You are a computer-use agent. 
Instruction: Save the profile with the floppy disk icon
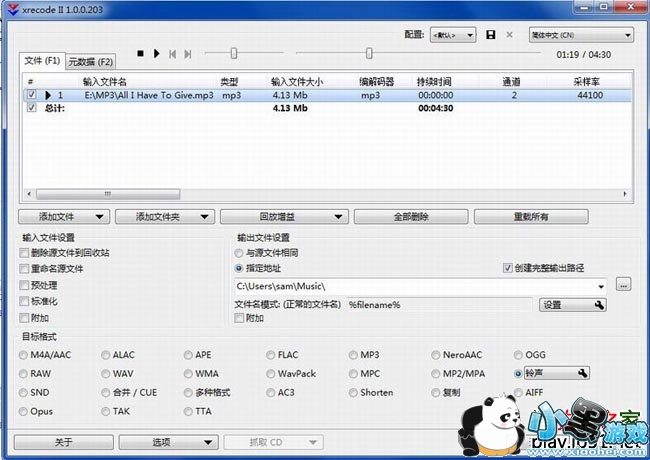coord(491,35)
